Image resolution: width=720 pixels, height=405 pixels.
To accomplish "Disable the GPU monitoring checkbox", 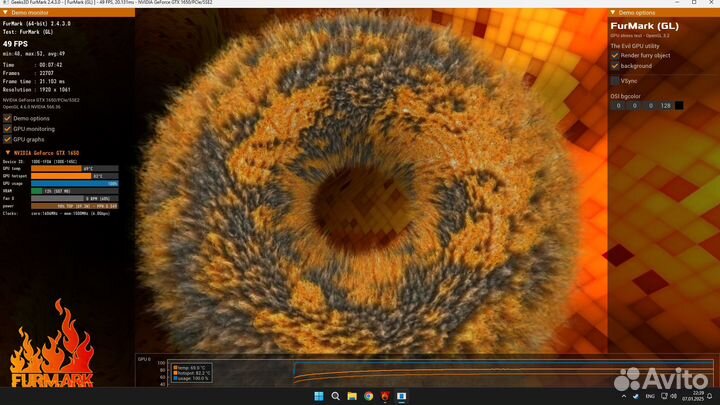I will [x=8, y=129].
